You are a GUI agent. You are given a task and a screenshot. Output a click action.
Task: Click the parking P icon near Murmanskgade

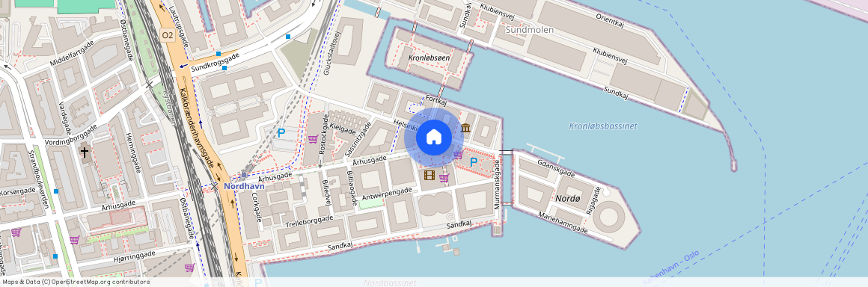click(x=474, y=163)
